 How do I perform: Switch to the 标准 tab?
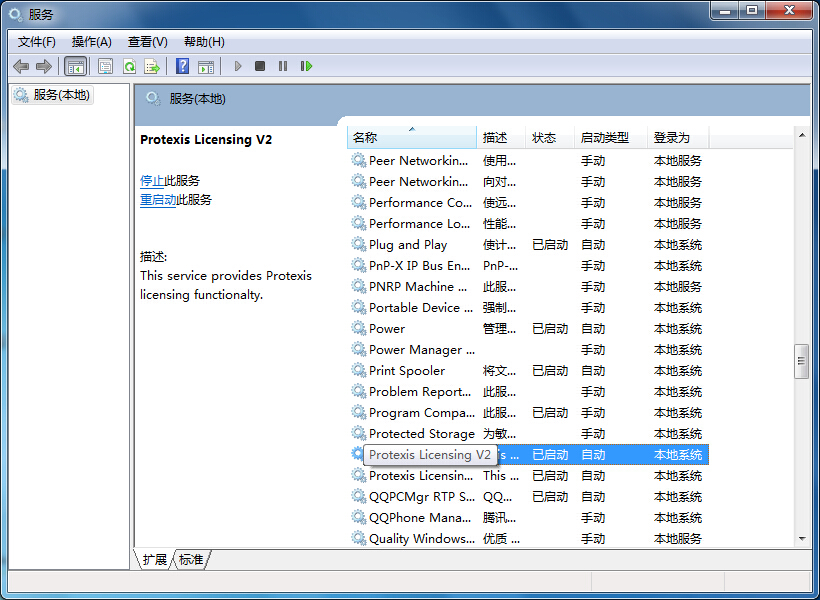coord(191,560)
